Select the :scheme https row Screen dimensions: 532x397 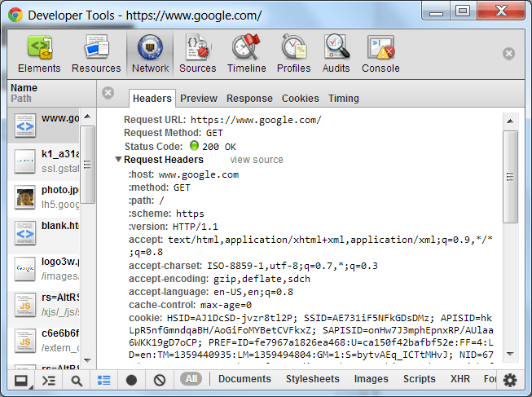click(166, 214)
